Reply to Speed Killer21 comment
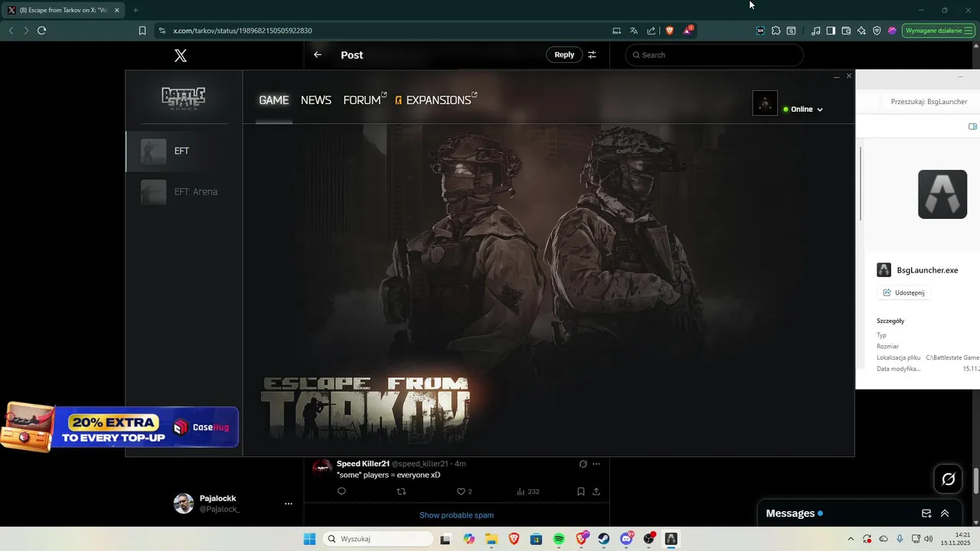Viewport: 980px width, 551px height. pyautogui.click(x=341, y=492)
